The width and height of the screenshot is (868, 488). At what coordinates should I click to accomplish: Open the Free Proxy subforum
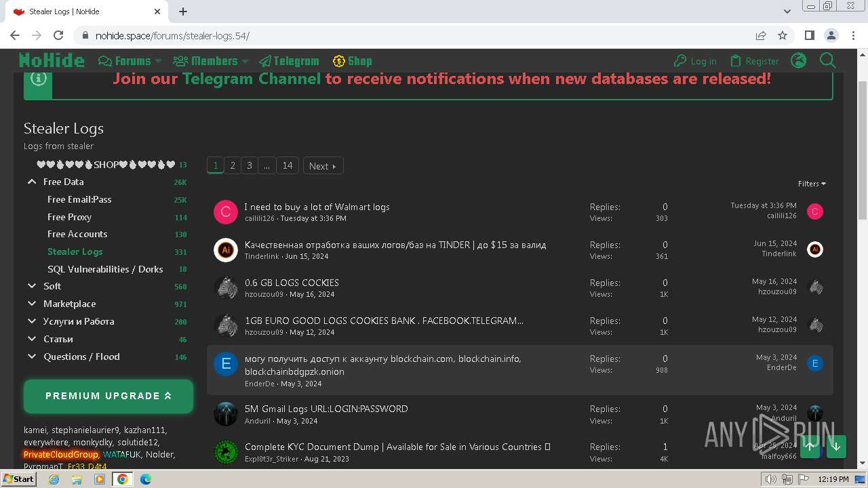(x=69, y=217)
